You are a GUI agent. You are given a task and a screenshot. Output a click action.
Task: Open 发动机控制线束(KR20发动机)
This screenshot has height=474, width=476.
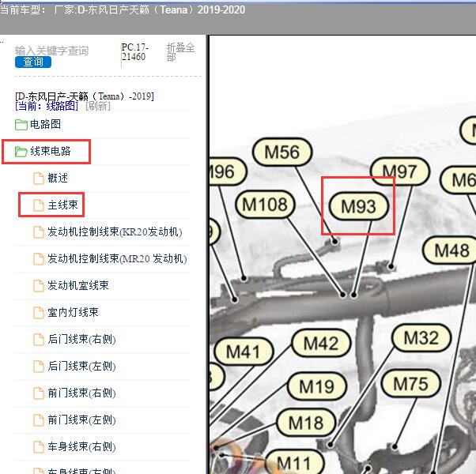tap(115, 232)
